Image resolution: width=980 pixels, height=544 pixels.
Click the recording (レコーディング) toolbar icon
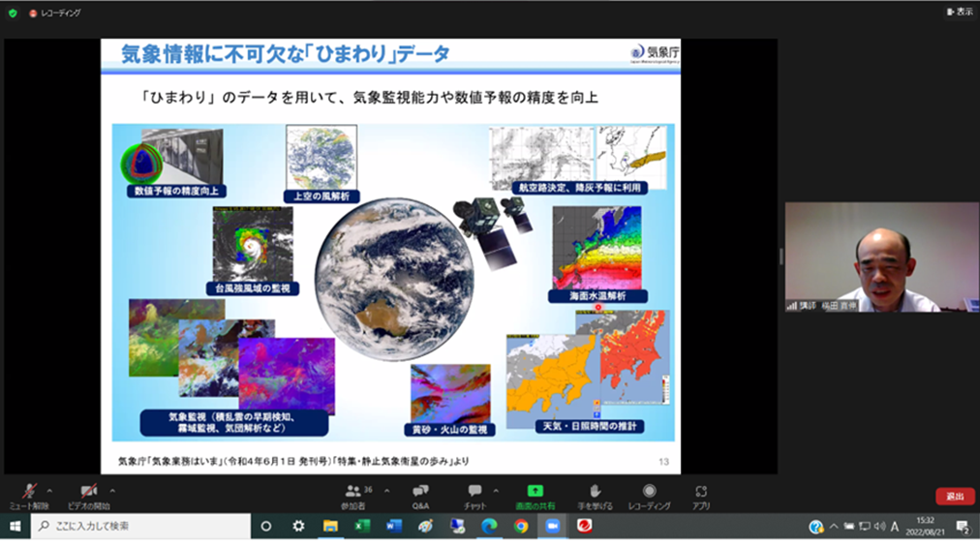point(649,495)
